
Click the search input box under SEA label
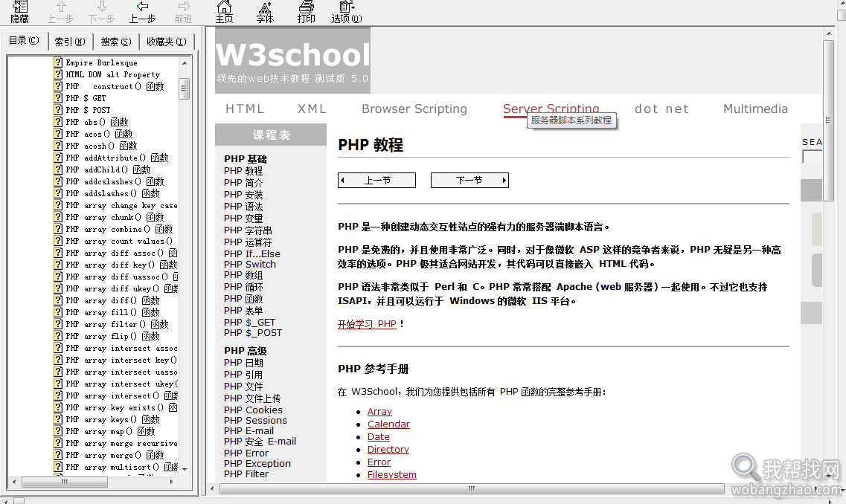coord(812,157)
